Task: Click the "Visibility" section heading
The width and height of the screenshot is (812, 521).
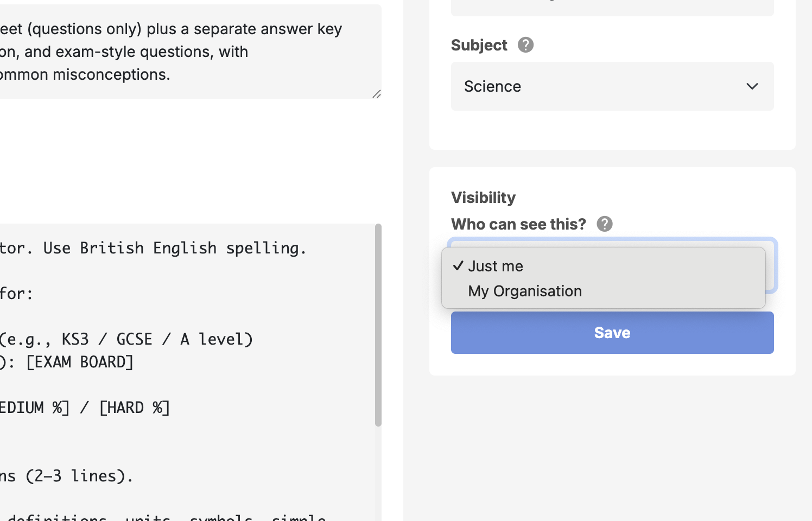Action: (483, 198)
